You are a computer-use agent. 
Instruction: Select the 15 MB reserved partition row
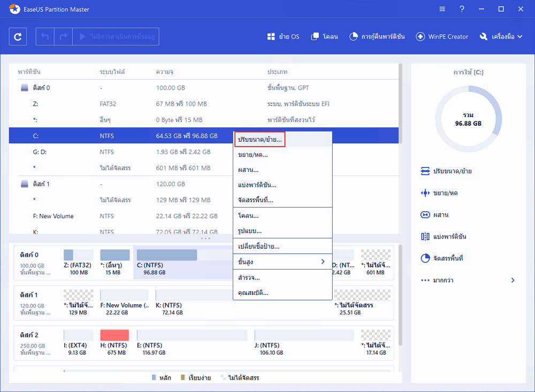point(204,120)
